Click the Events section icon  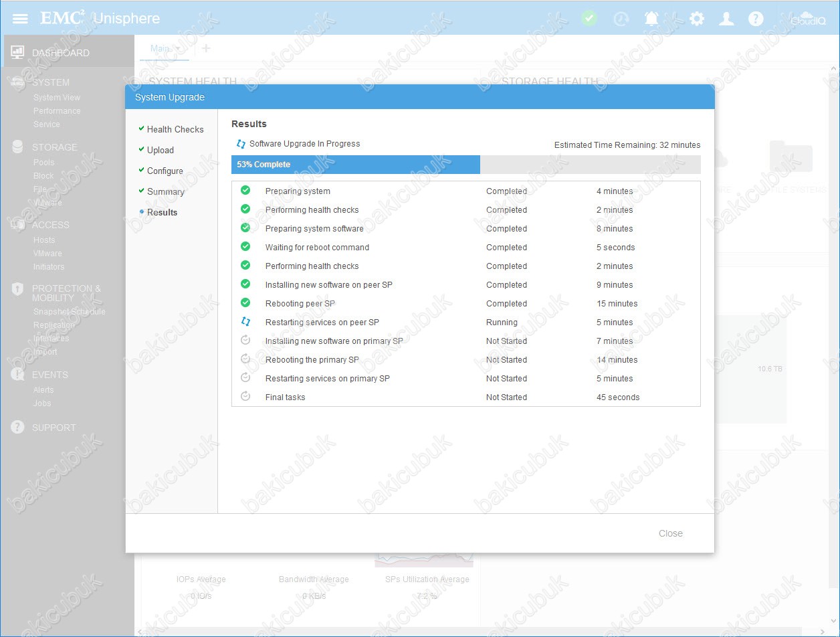(x=18, y=375)
